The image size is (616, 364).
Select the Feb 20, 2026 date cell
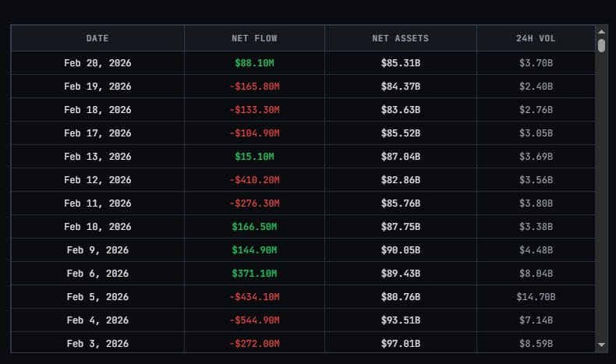(97, 63)
